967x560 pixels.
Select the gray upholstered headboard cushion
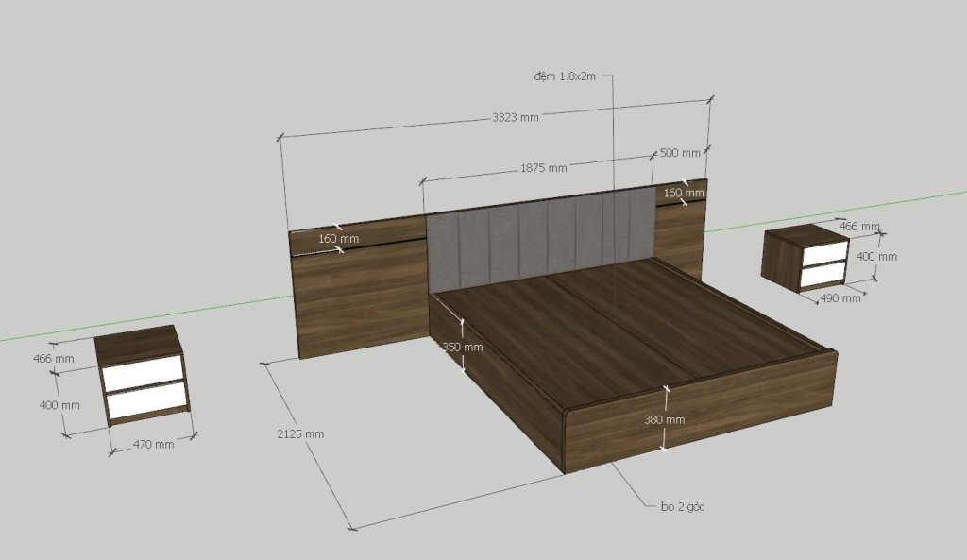(x=538, y=234)
